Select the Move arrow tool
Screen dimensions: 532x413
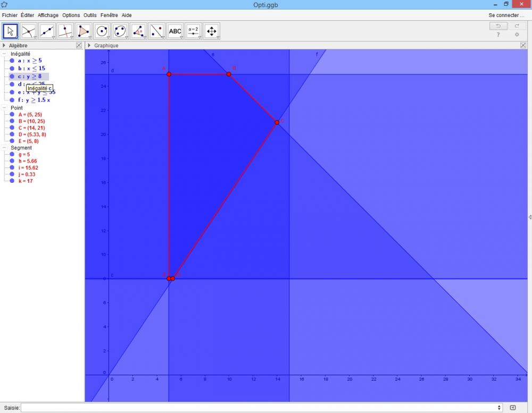pos(11,31)
